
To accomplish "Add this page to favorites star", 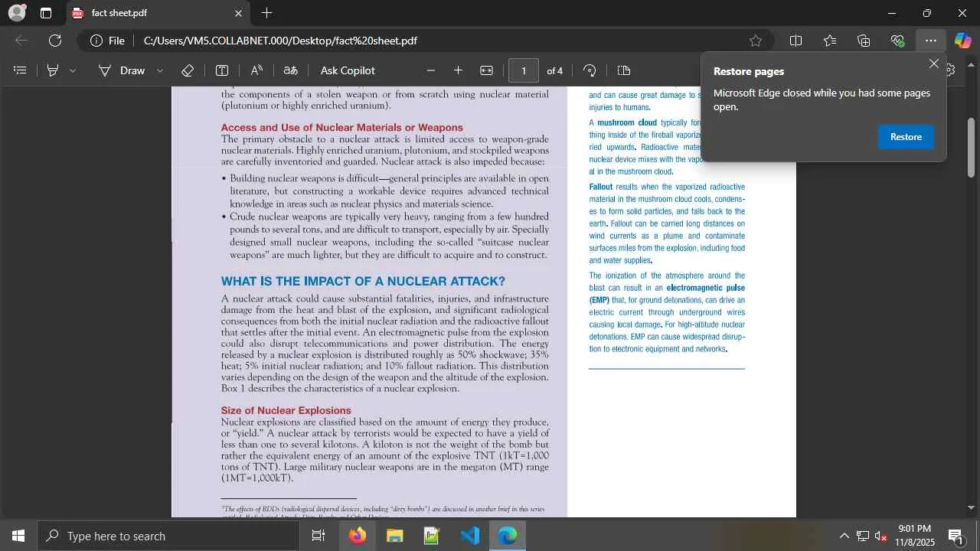I will click(756, 41).
